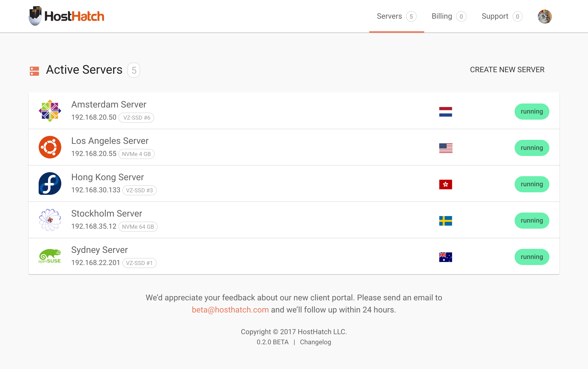Viewport: 588px width, 369px height.
Task: Click the HostHatch logo
Action: click(x=66, y=16)
